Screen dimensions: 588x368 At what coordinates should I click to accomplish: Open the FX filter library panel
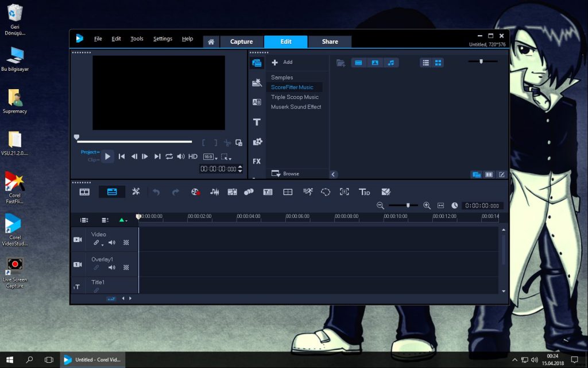257,161
